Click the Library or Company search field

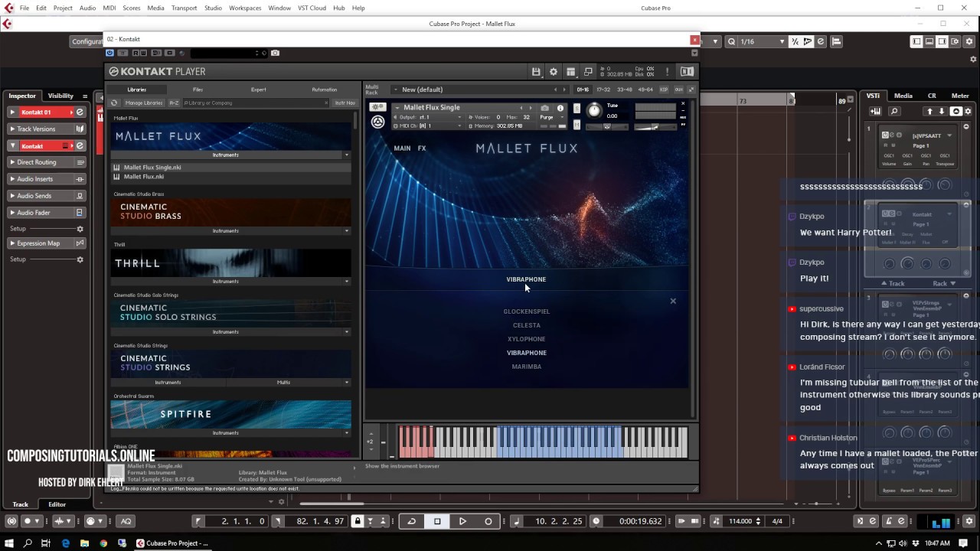256,103
